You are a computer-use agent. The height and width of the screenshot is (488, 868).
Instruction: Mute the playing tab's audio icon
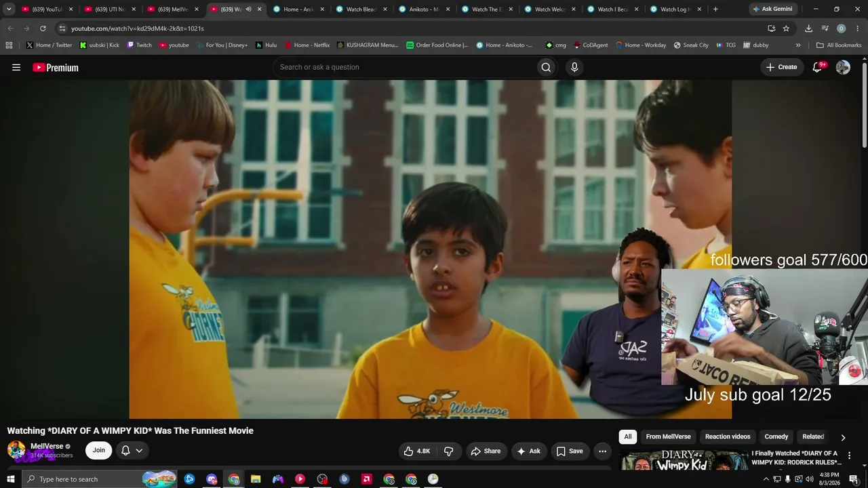coord(248,9)
